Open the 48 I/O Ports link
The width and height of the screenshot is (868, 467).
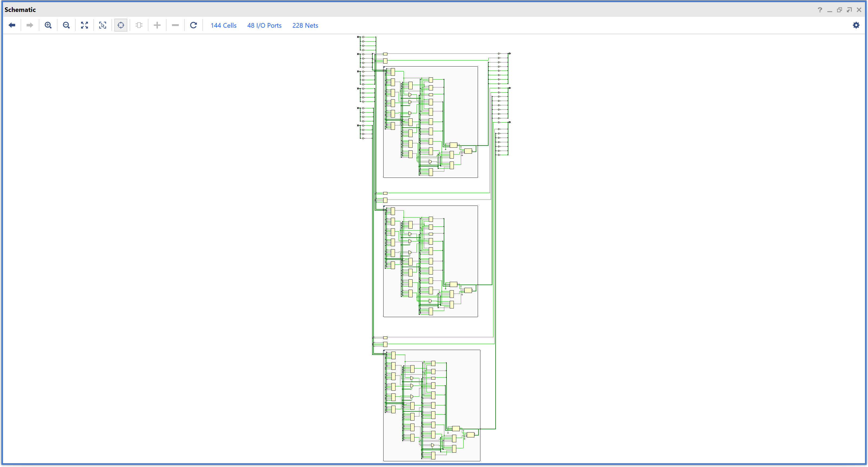pos(264,26)
